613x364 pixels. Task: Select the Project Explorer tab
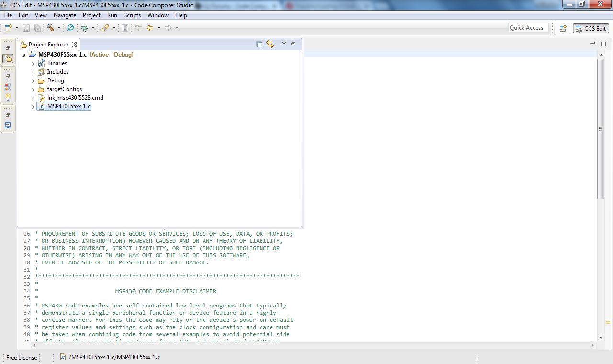click(48, 44)
